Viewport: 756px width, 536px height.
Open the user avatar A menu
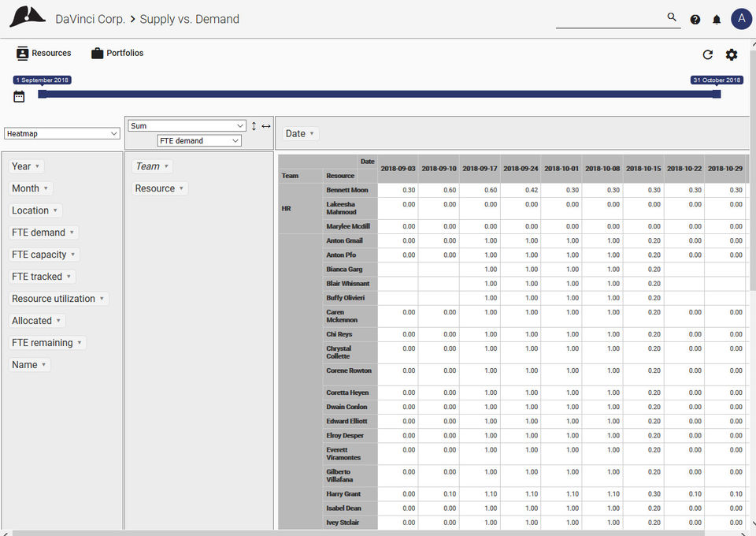[742, 19]
